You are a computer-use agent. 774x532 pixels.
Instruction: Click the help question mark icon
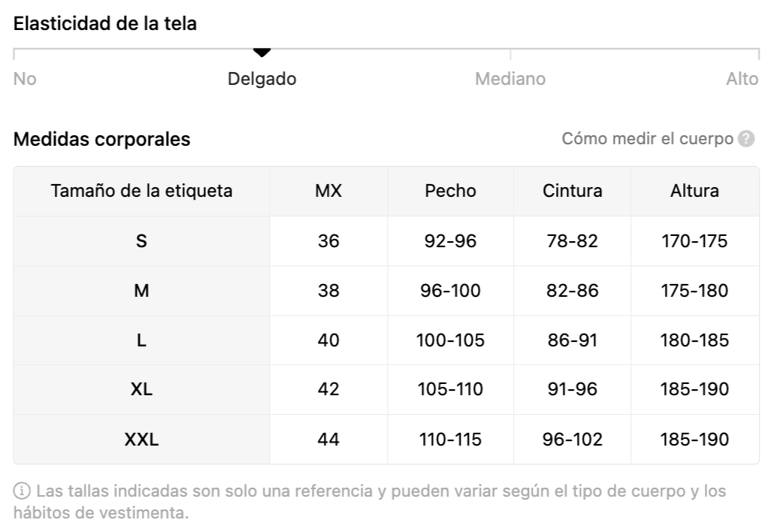coord(746,139)
